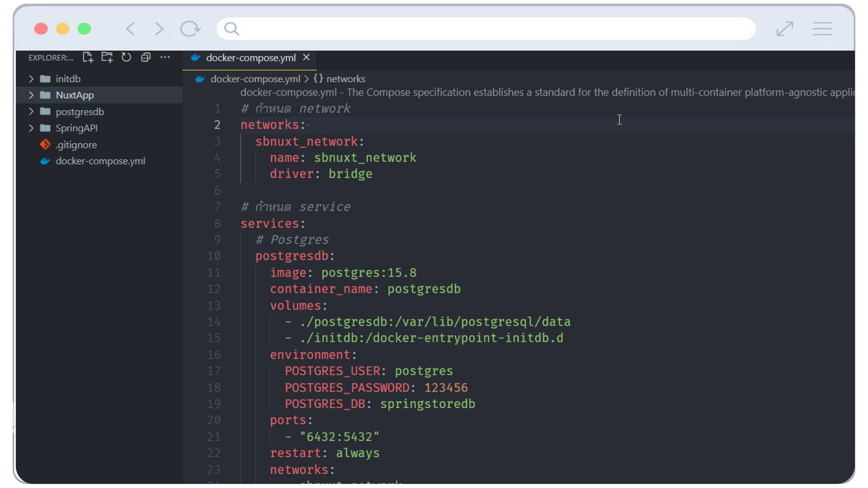Click braces icon in networks breadcrumb
Image resolution: width=868 pixels, height=488 pixels.
[318, 79]
